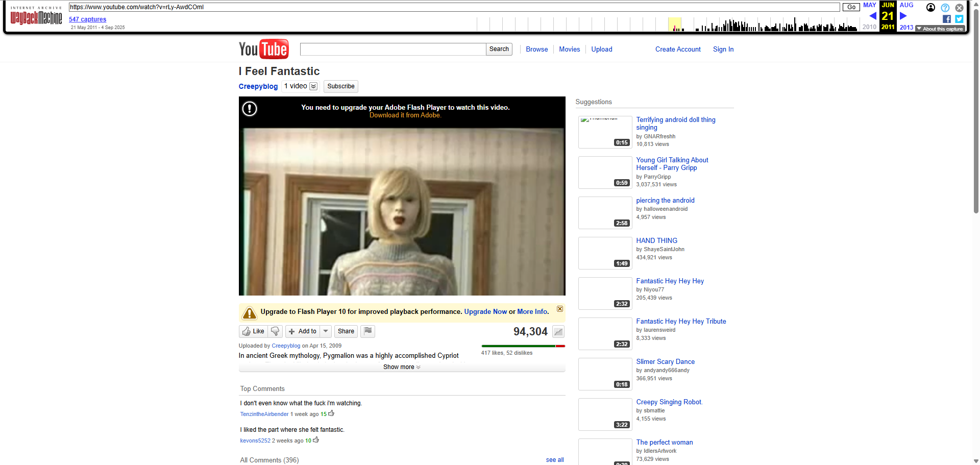Click the YouTube search input field
The width and height of the screenshot is (980, 465).
(393, 50)
